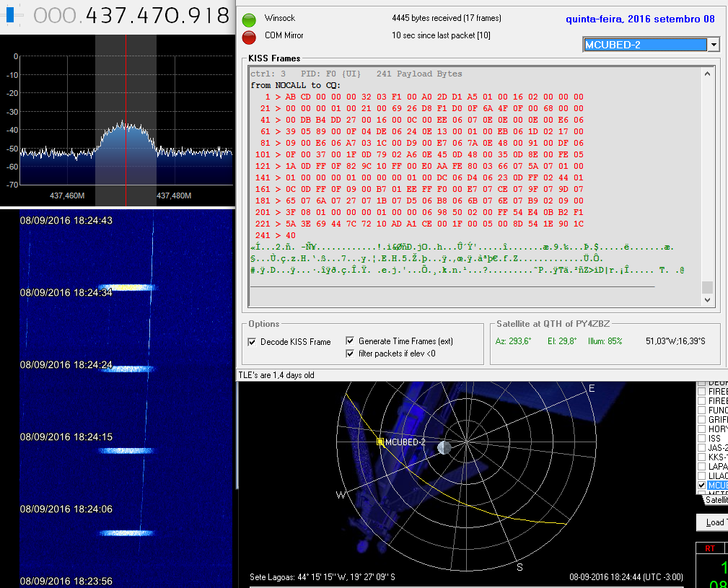Viewport: 728px width, 588px height.
Task: Open the MCUBED-2 satellite dropdown
Action: click(x=714, y=45)
